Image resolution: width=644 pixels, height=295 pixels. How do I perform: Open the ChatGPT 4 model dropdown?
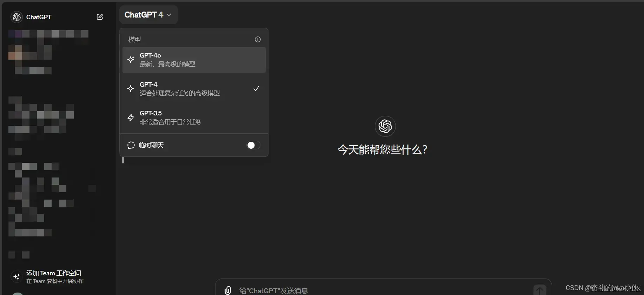(x=148, y=15)
